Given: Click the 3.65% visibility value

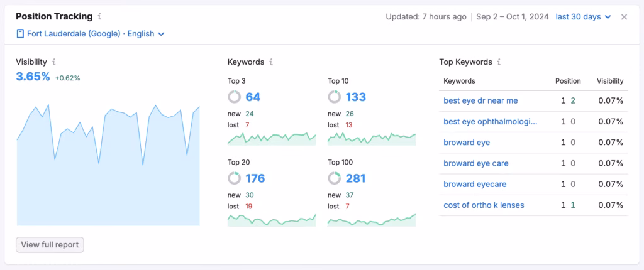Looking at the screenshot, I should [x=33, y=77].
